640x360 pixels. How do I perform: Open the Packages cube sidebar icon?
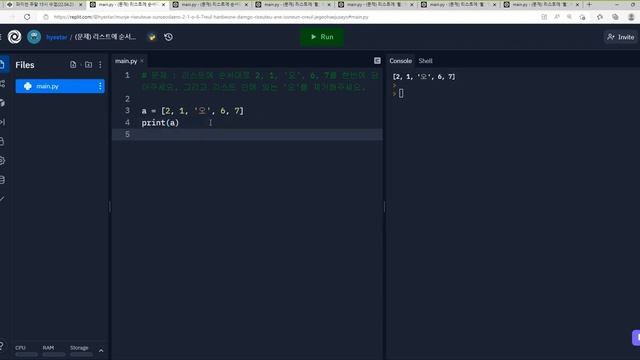point(2,103)
